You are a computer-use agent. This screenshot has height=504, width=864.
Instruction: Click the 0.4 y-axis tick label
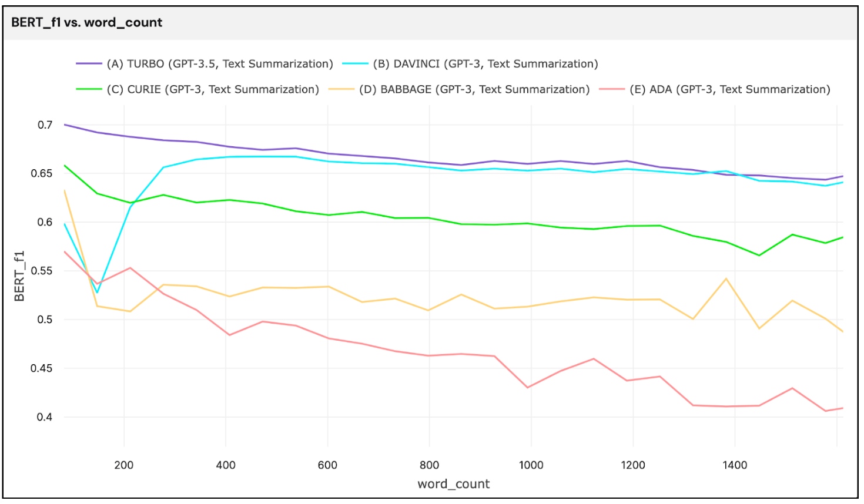click(x=45, y=417)
